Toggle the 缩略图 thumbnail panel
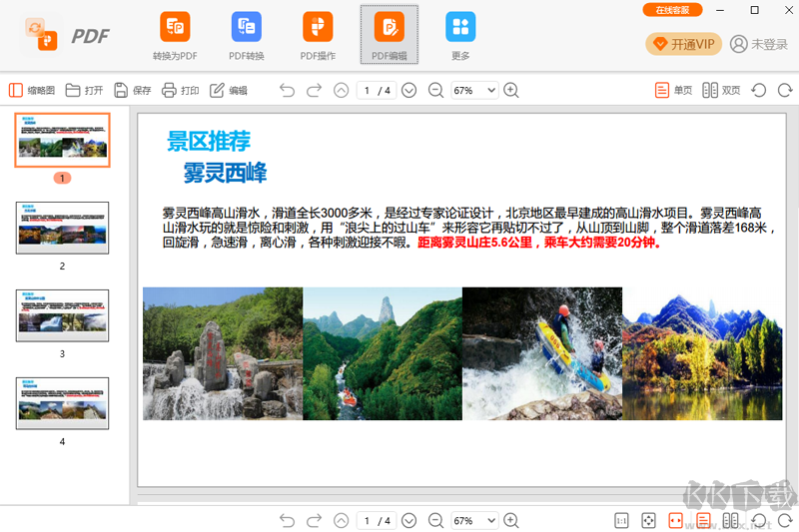Image resolution: width=799 pixels, height=532 pixels. pyautogui.click(x=32, y=91)
